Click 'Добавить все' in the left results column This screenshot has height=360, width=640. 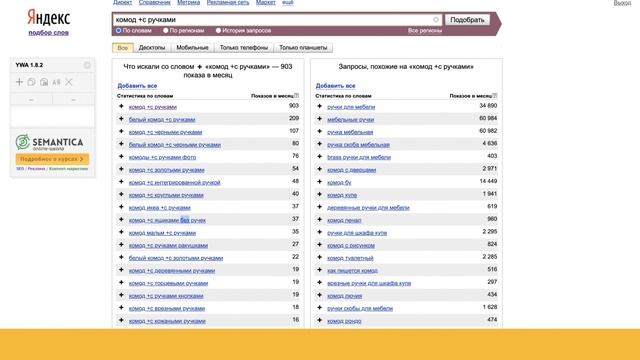point(137,86)
